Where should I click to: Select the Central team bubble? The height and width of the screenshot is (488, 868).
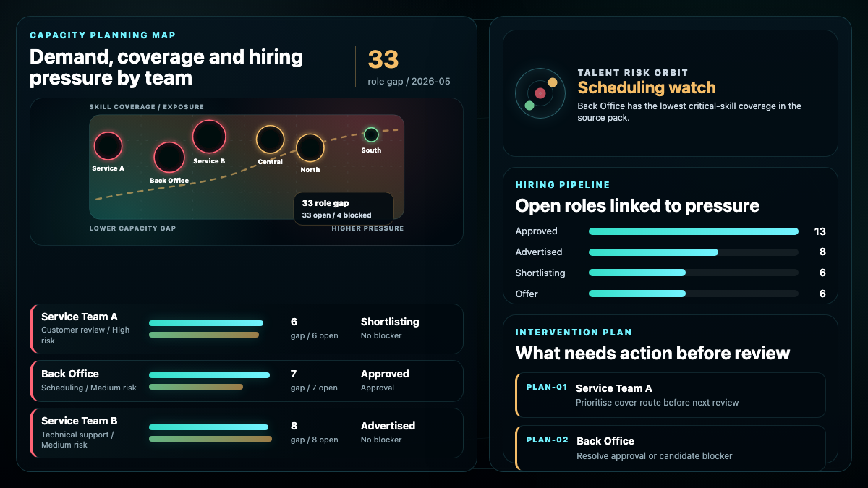coord(271,140)
